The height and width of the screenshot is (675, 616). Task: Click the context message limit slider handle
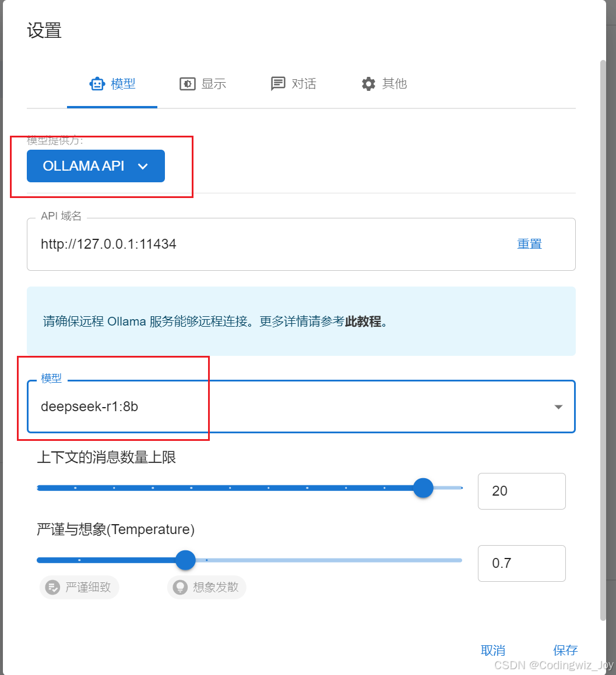point(423,487)
